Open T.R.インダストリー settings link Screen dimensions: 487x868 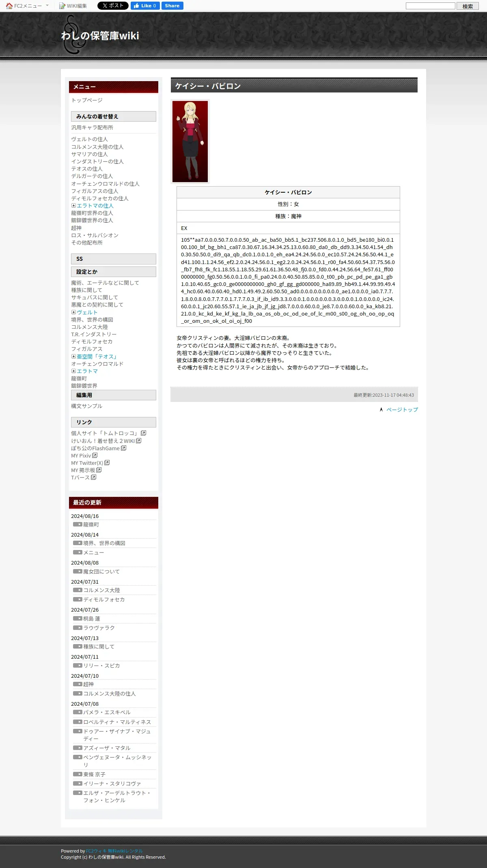click(x=94, y=334)
